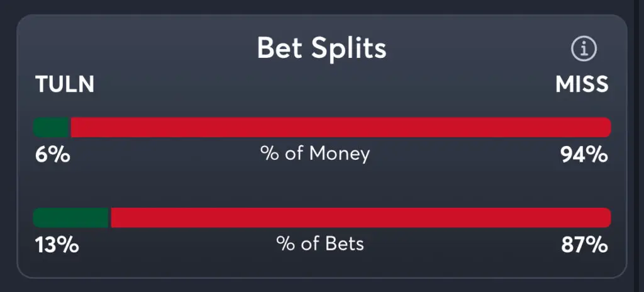Viewport: 644px width, 292px height.
Task: Click the 87% bets value
Action: 584,245
